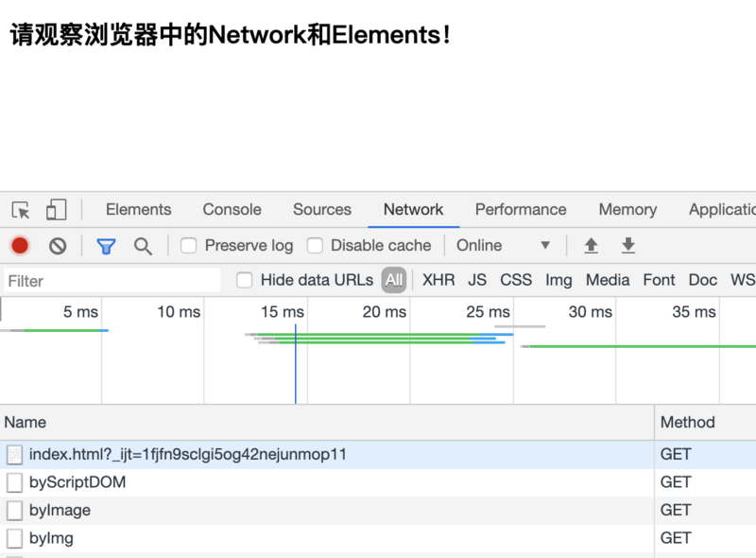Type in the Filter text field
Viewport: 756px width, 558px height.
[x=112, y=281]
